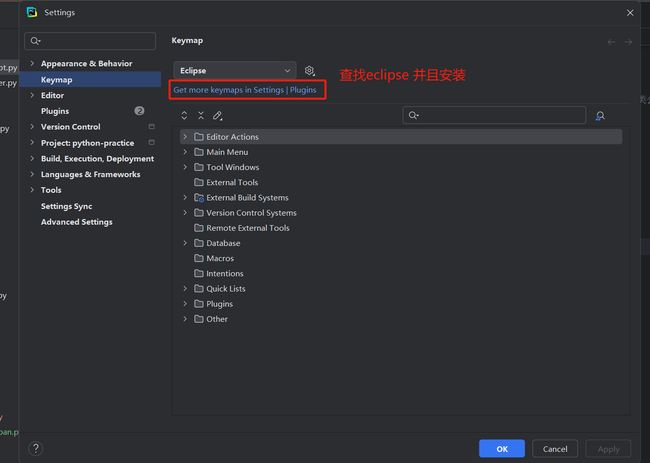650x463 pixels.
Task: Click the keymap gear actions icon
Action: click(x=310, y=71)
